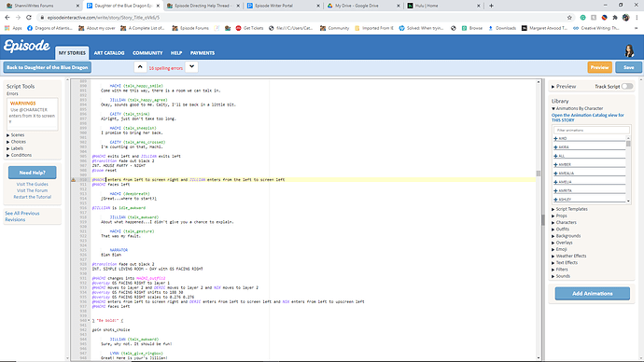Expand ASHLEY animations with plus icon
The height and width of the screenshot is (362, 644).
(555, 200)
